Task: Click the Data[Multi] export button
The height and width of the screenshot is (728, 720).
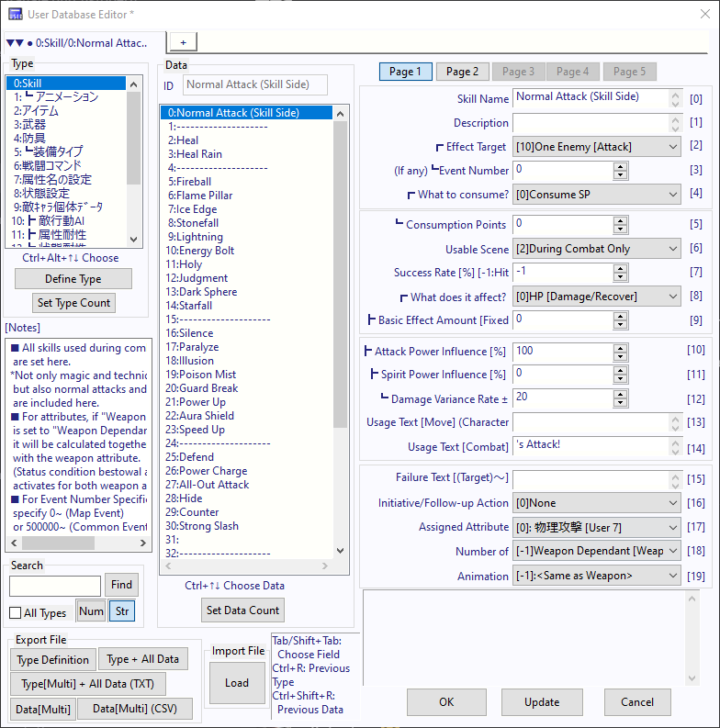Action: pos(43,709)
